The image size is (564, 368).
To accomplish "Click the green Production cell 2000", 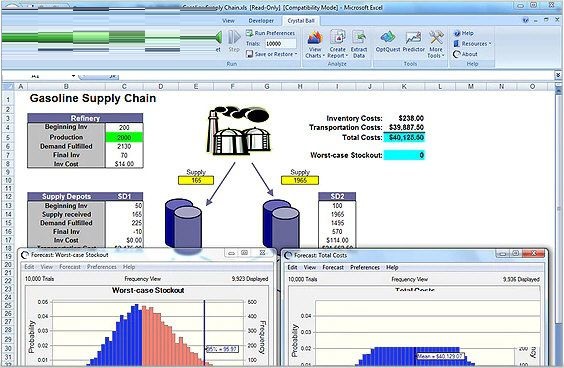I will [x=124, y=137].
